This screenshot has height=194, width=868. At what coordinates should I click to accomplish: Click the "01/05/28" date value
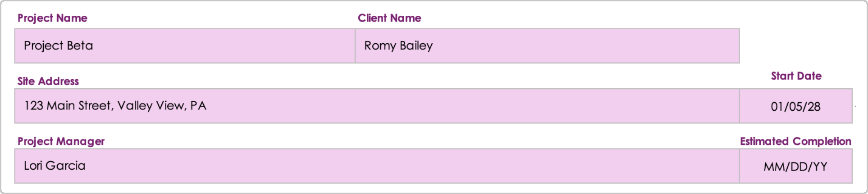795,107
